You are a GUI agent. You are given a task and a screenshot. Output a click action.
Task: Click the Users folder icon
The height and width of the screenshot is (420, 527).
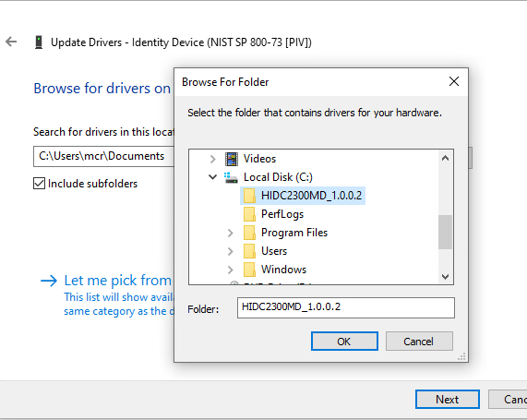tap(249, 251)
